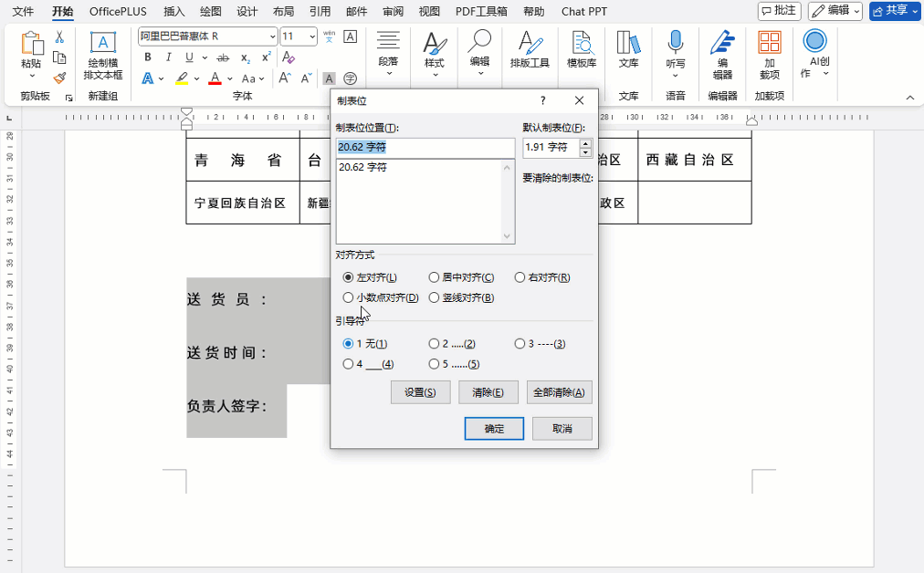Viewport: 924px width, 573px height.
Task: Open the Editor (编辑器) icon
Action: pyautogui.click(x=722, y=42)
